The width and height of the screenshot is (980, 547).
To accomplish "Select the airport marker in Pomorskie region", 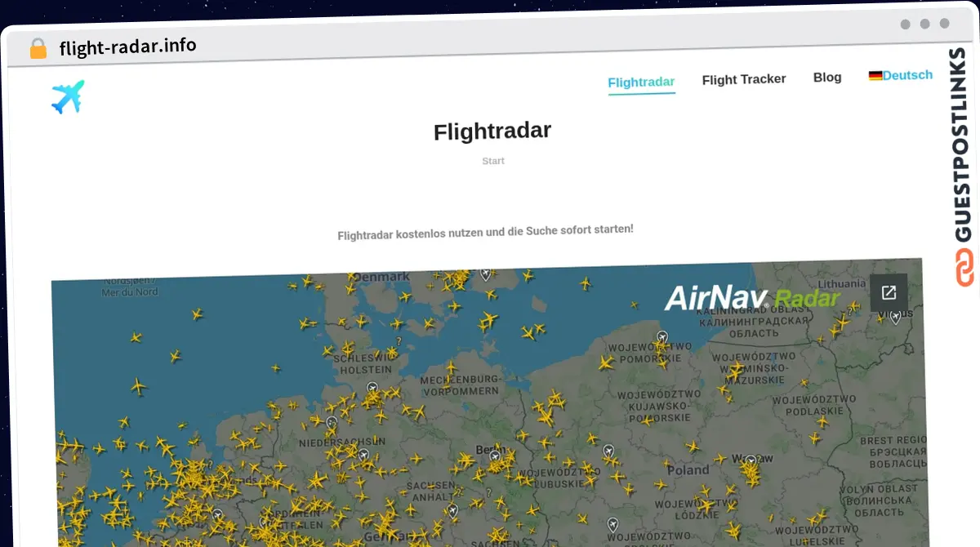I will (x=661, y=335).
